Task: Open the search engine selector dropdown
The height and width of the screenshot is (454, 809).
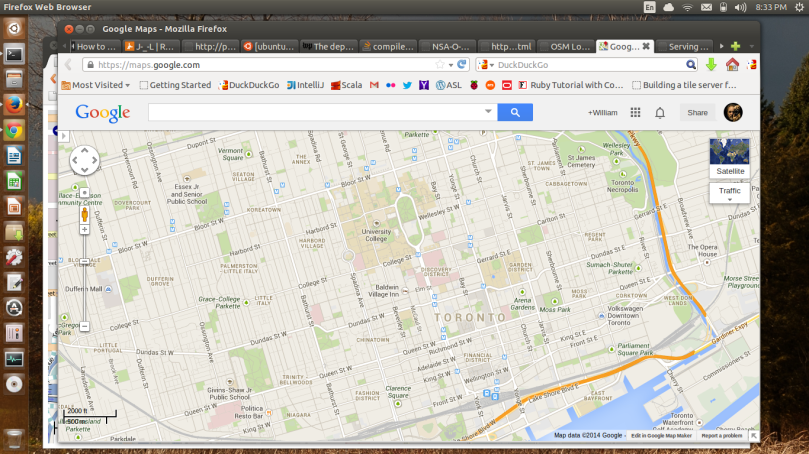Action: pyautogui.click(x=486, y=65)
